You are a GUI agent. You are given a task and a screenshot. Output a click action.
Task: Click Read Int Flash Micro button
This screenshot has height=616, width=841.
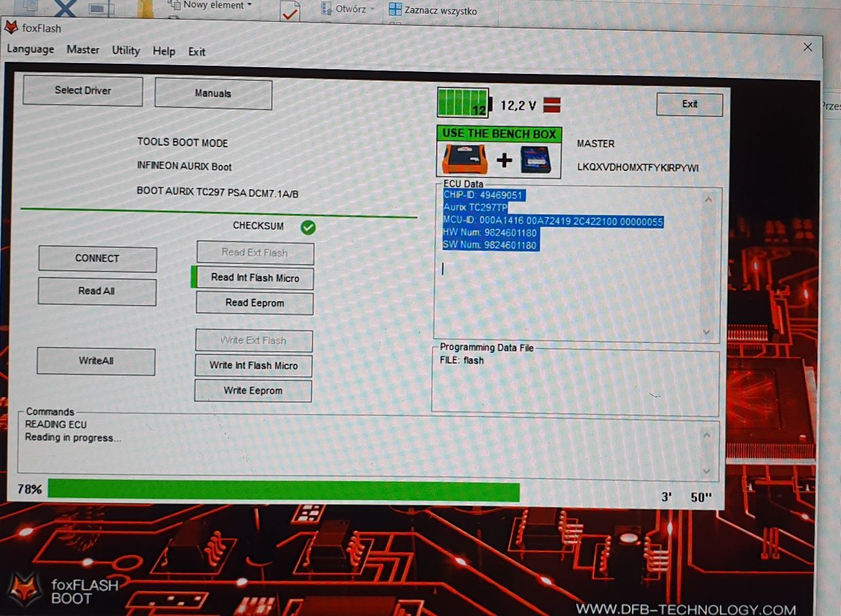[255, 277]
